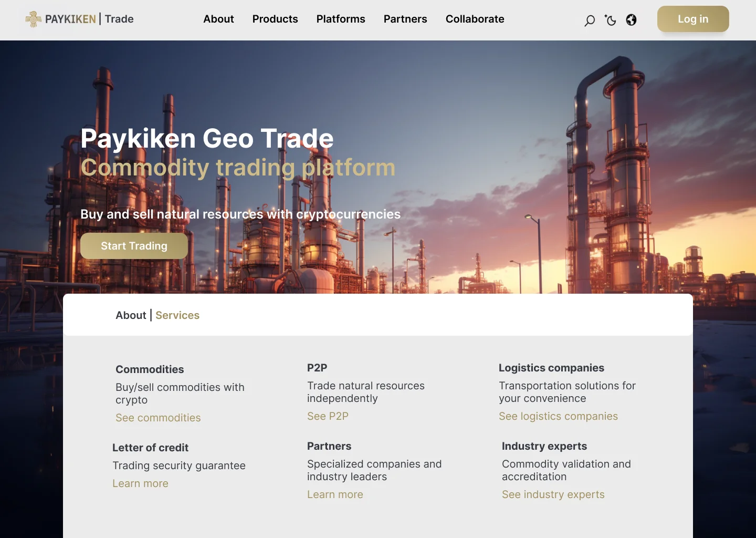Click Learn more under Letter of credit
This screenshot has height=538, width=756.
(140, 483)
